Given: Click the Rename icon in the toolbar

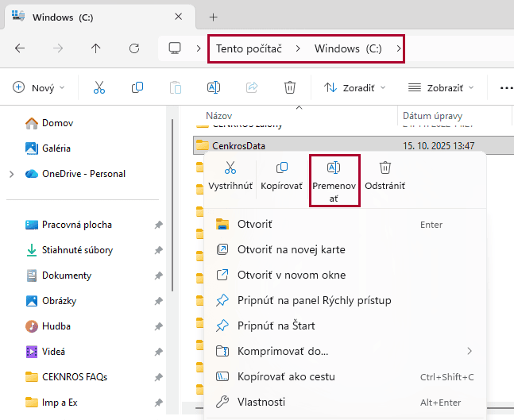Looking at the screenshot, I should [x=214, y=88].
